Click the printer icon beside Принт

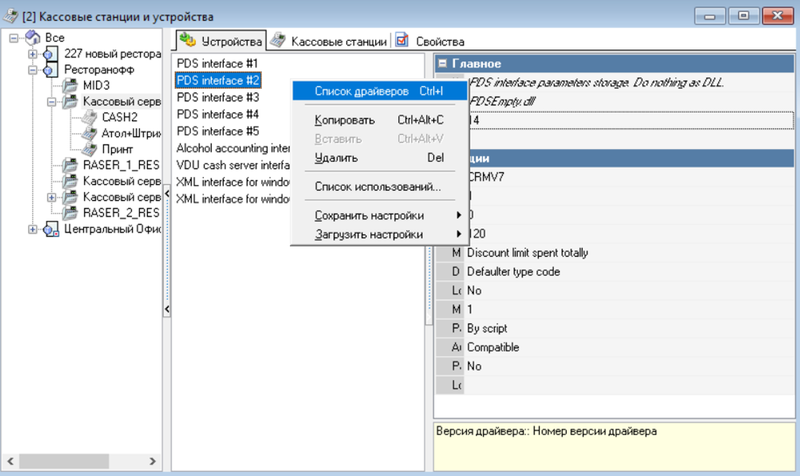[89, 149]
